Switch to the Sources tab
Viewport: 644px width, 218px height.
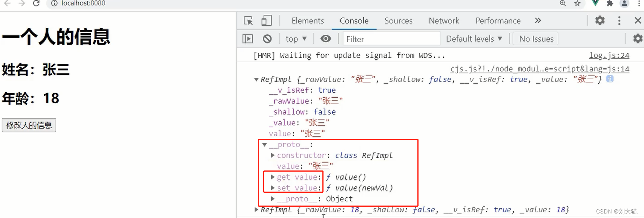[399, 21]
